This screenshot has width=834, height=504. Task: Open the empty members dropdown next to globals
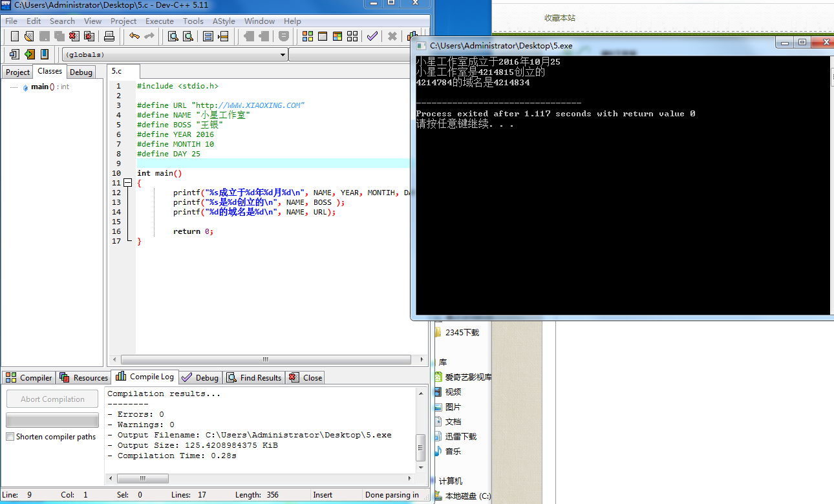pos(349,55)
